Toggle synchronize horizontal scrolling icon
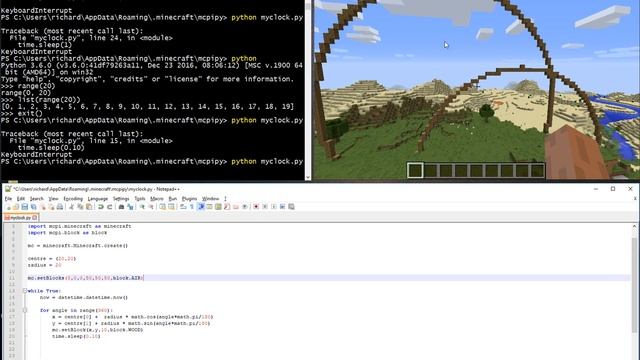Image resolution: width=640 pixels, height=360 pixels. [x=171, y=207]
